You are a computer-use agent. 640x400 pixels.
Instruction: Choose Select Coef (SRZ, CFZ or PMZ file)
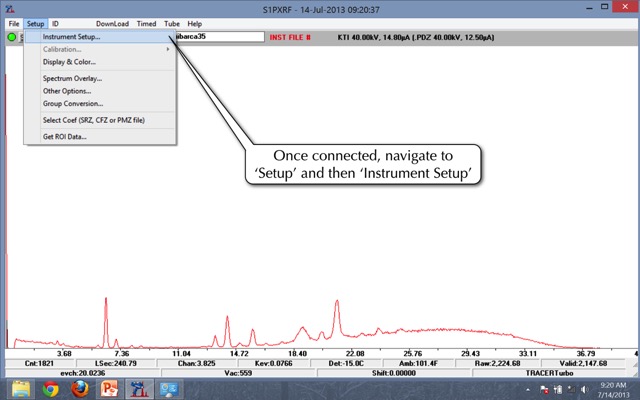pyautogui.click(x=95, y=120)
